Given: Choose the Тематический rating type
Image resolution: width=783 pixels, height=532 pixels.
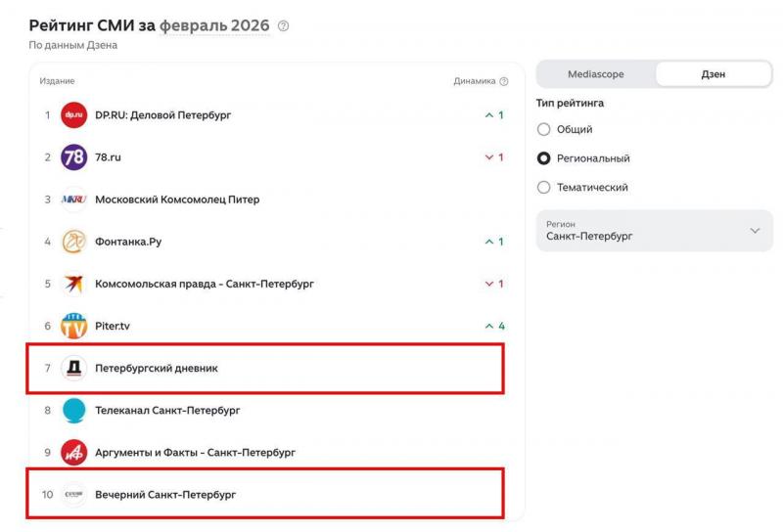Looking at the screenshot, I should tap(544, 187).
